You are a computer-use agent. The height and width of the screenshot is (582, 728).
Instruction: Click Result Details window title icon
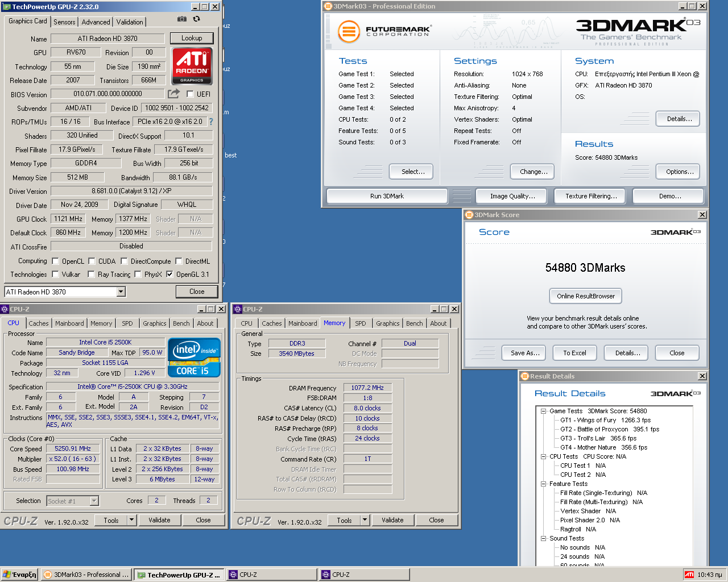click(525, 376)
